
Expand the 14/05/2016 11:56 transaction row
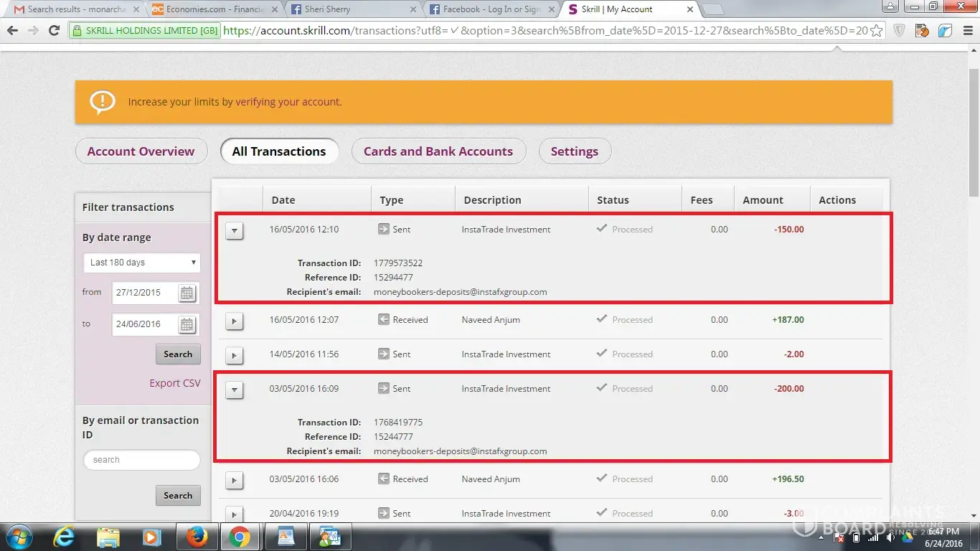[x=235, y=356]
